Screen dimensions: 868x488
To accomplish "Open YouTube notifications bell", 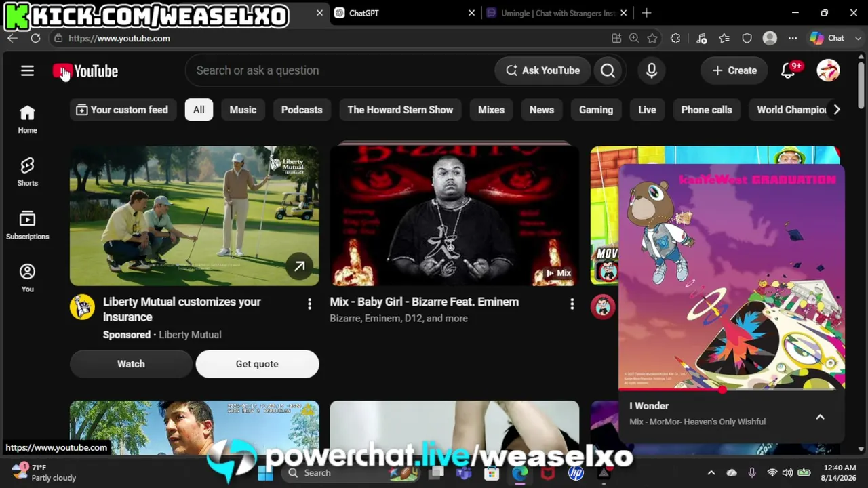I will point(788,70).
